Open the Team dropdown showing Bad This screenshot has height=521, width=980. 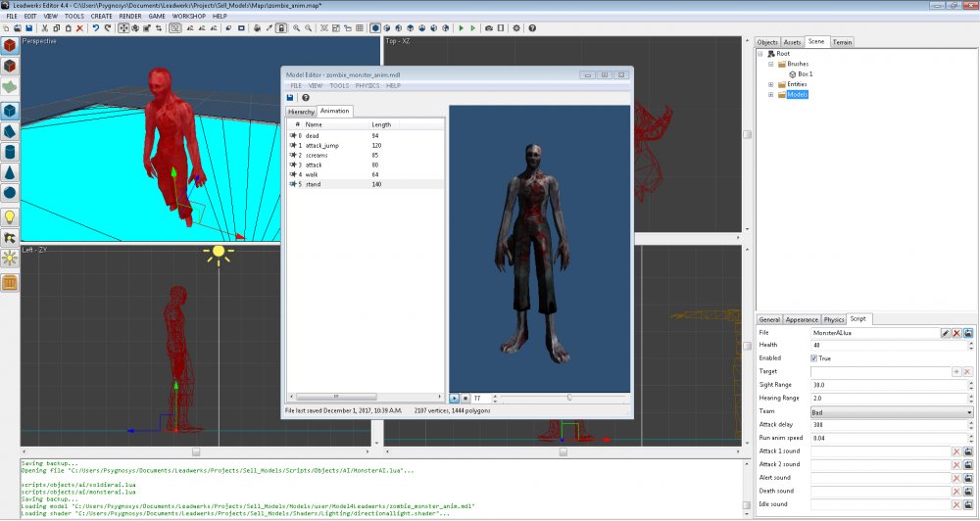891,412
